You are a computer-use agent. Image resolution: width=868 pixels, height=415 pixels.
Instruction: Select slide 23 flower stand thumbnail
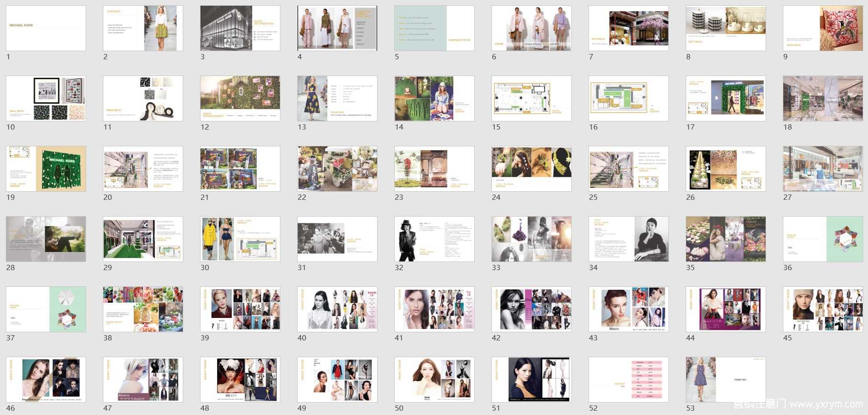[434, 169]
